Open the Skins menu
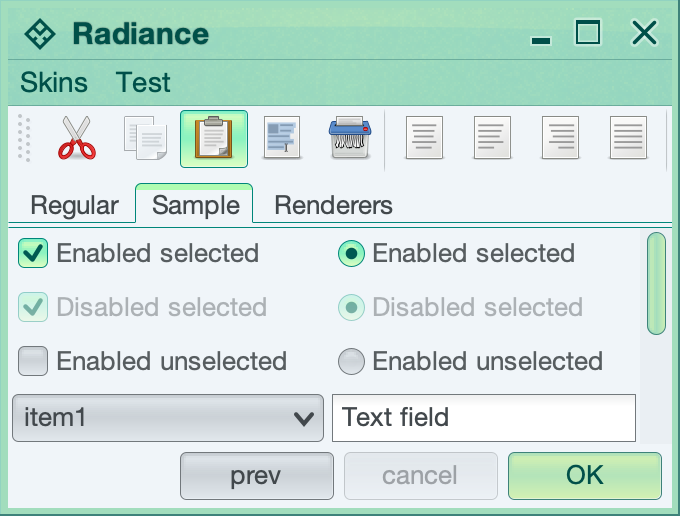This screenshot has width=680, height=516. point(54,82)
